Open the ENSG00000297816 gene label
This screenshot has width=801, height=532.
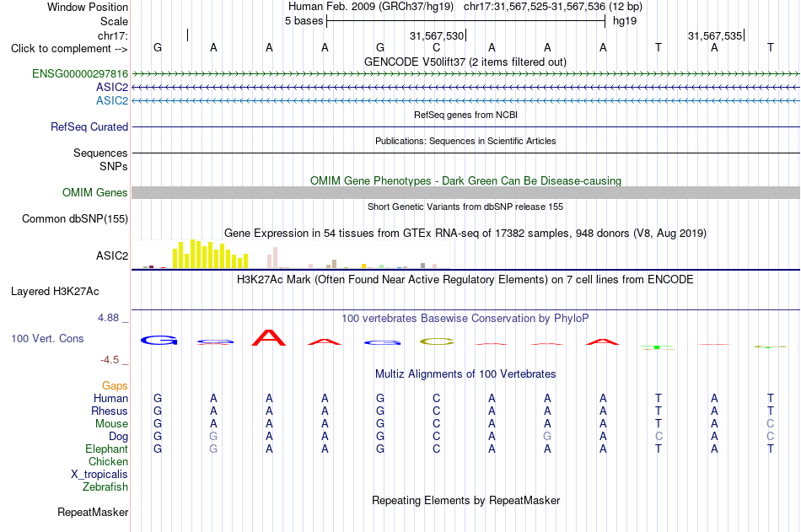[x=80, y=73]
